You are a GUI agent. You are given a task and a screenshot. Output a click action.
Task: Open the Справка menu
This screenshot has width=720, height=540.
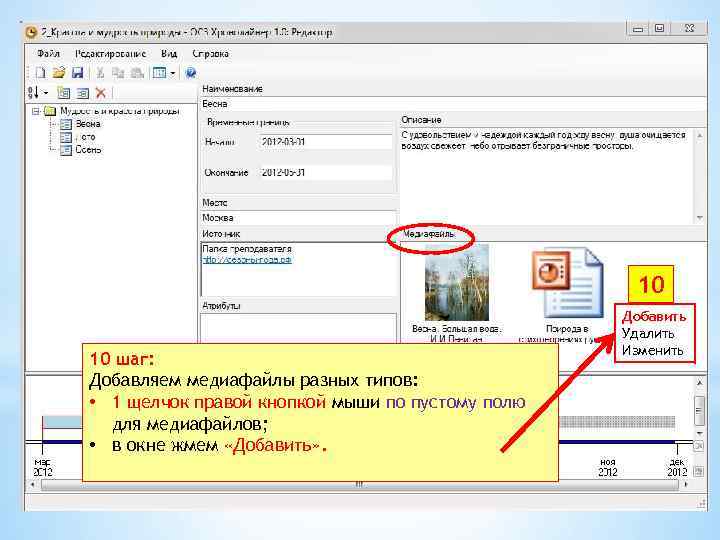pyautogui.click(x=210, y=54)
